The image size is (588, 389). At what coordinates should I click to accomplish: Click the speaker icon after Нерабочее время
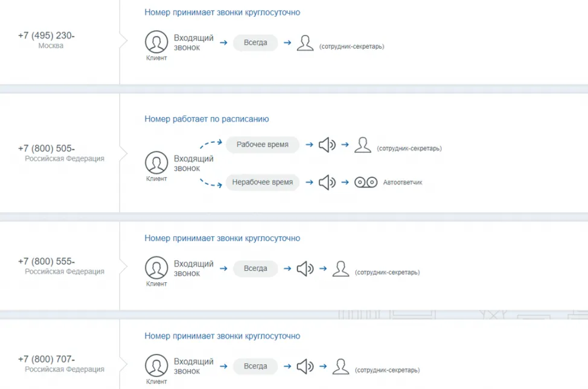click(327, 182)
